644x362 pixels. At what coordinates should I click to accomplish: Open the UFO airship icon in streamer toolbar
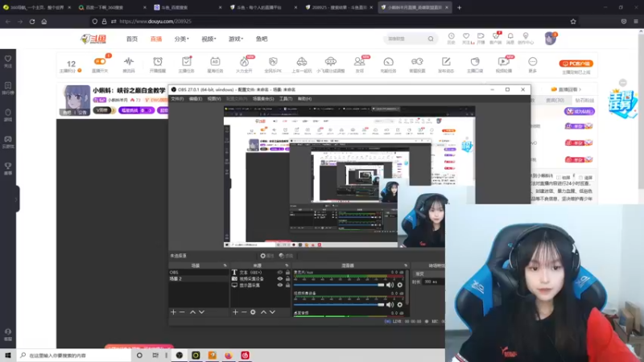point(330,62)
